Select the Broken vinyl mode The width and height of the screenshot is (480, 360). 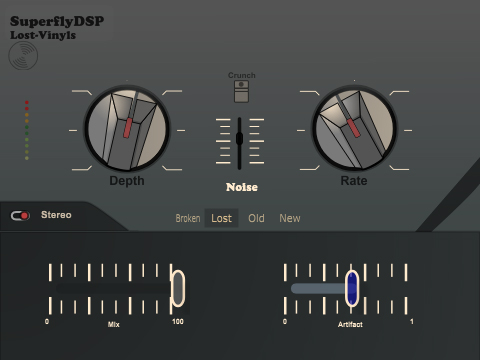[x=188, y=218]
